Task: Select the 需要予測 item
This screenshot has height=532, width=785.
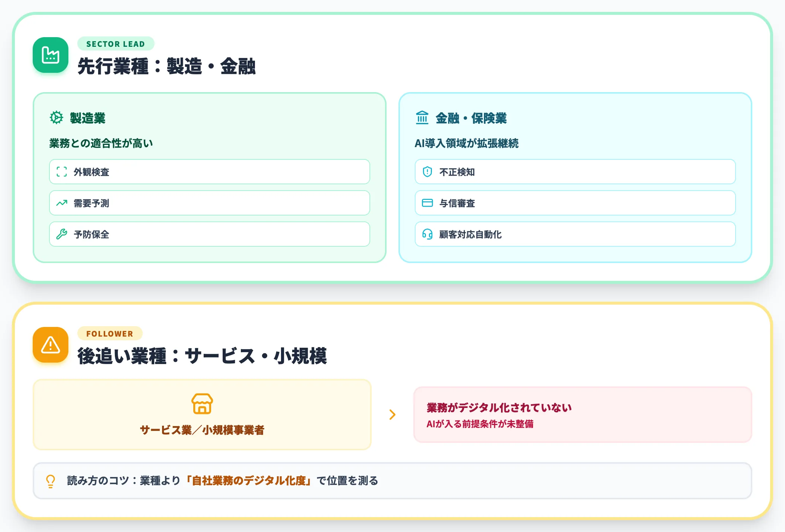Action: tap(210, 203)
